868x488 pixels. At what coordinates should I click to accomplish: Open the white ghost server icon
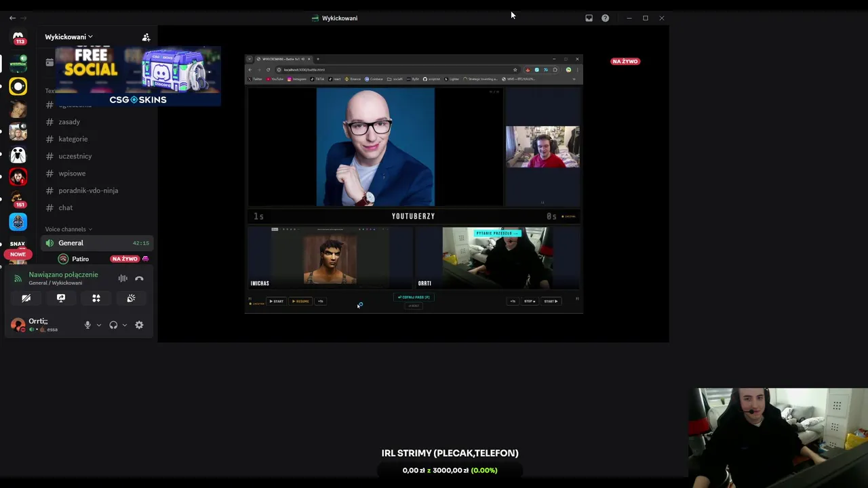tap(18, 155)
